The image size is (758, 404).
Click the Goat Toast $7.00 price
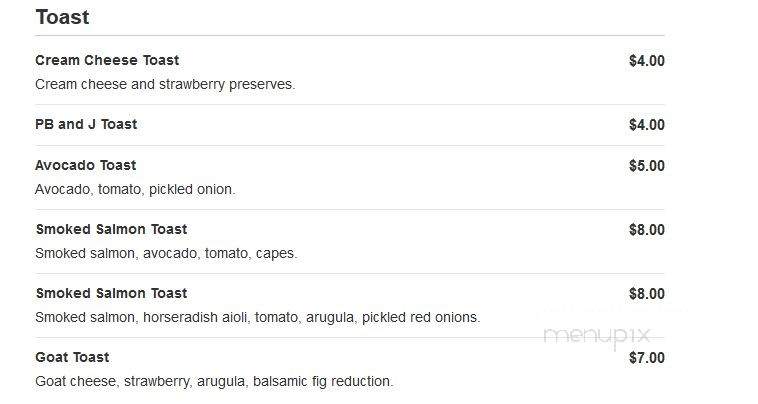coord(646,358)
